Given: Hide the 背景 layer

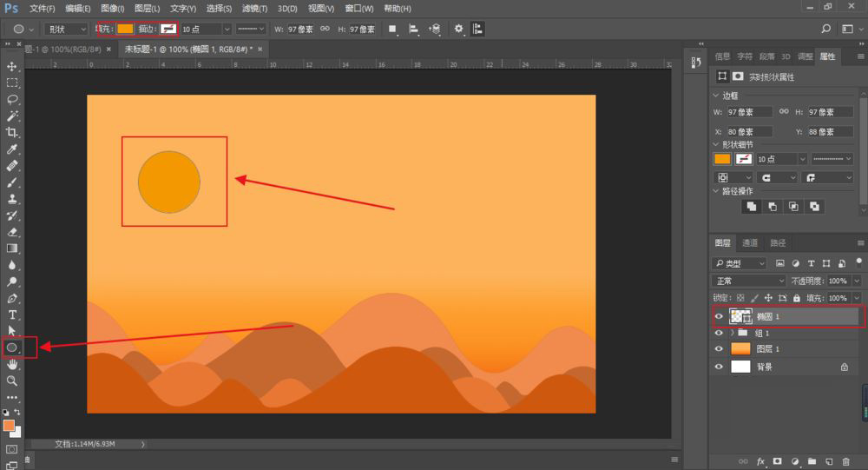Looking at the screenshot, I should [x=719, y=367].
